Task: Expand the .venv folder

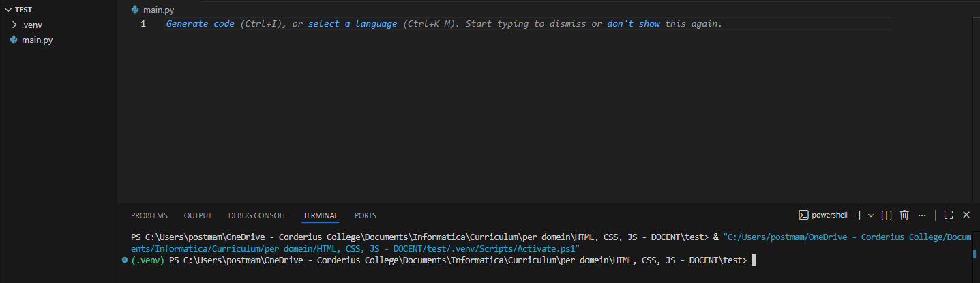Action: click(14, 25)
